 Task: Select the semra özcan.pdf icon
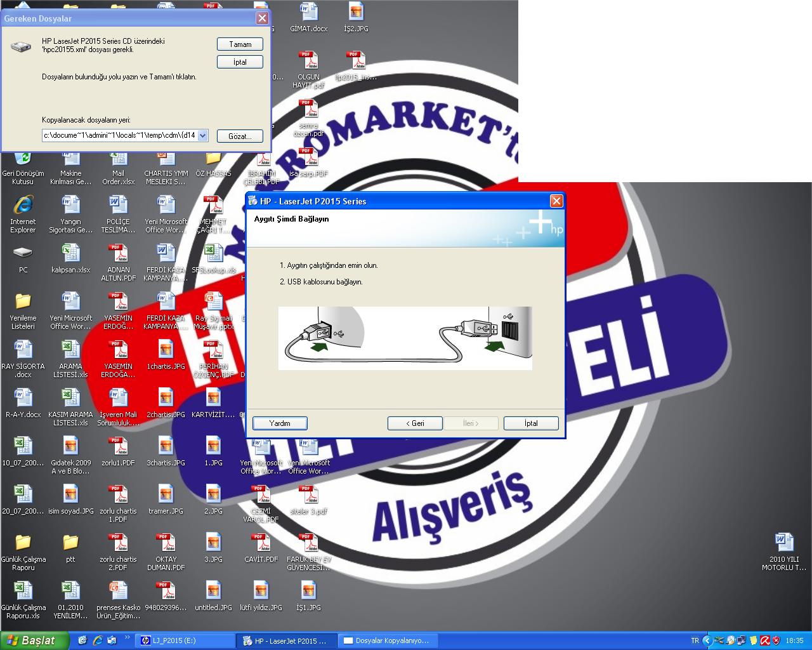pyautogui.click(x=308, y=108)
